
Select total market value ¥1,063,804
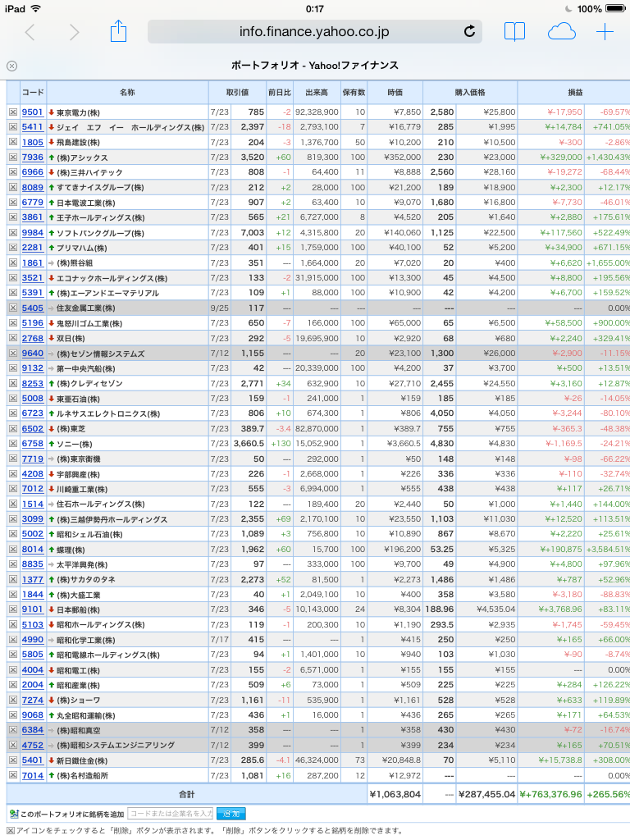pyautogui.click(x=395, y=794)
